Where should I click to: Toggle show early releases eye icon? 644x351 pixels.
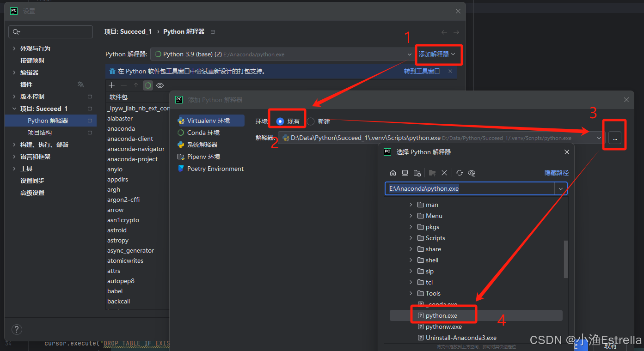[160, 85]
